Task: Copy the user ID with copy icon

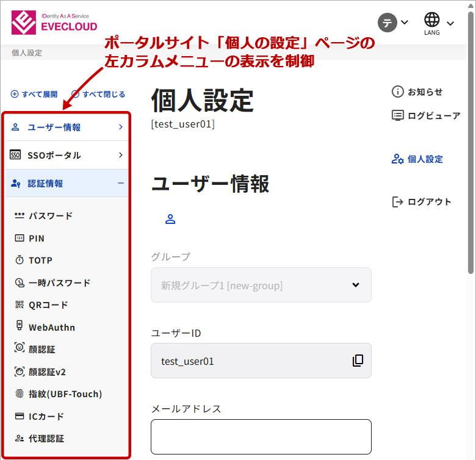Action: pos(358,361)
